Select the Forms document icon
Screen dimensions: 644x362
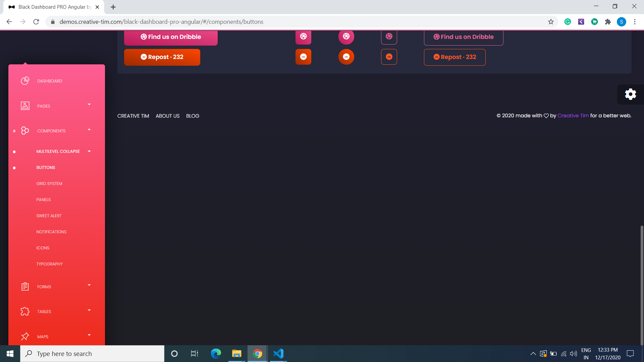click(x=25, y=287)
